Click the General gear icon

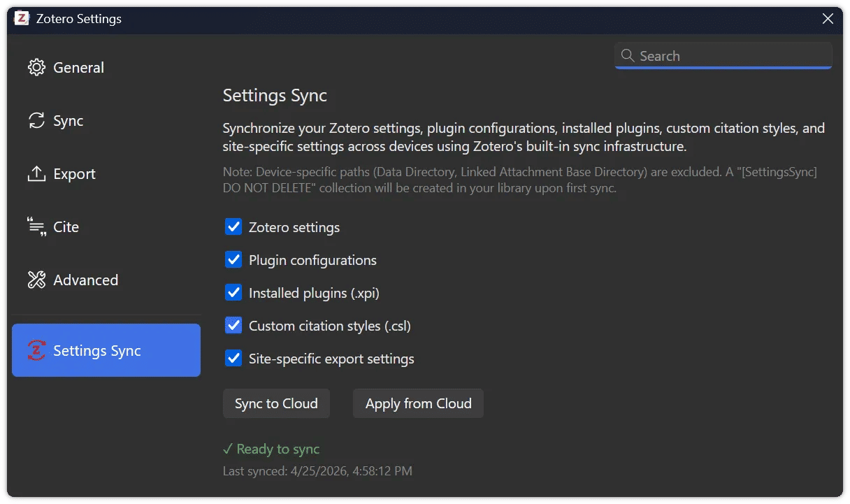(36, 67)
